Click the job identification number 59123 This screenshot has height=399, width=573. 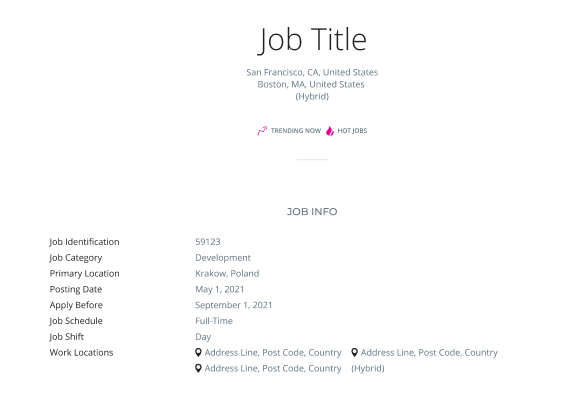pos(208,242)
